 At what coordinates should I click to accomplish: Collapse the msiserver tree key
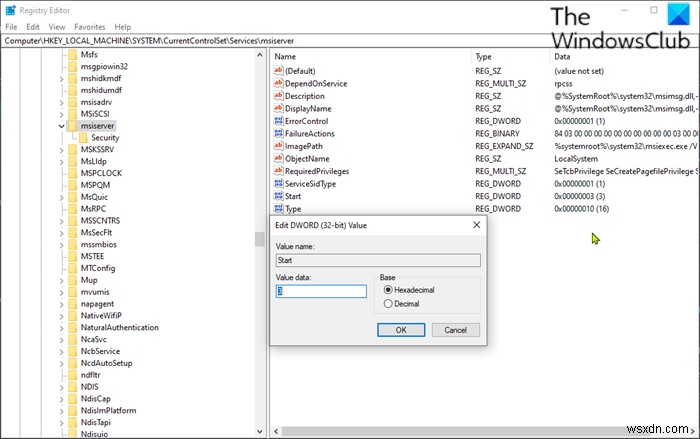point(62,126)
